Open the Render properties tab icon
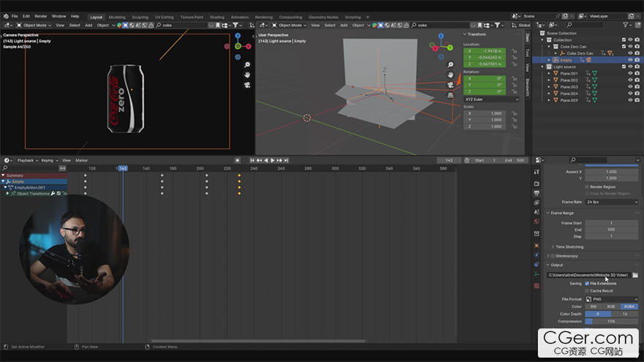The width and height of the screenshot is (644, 362). pos(536,184)
